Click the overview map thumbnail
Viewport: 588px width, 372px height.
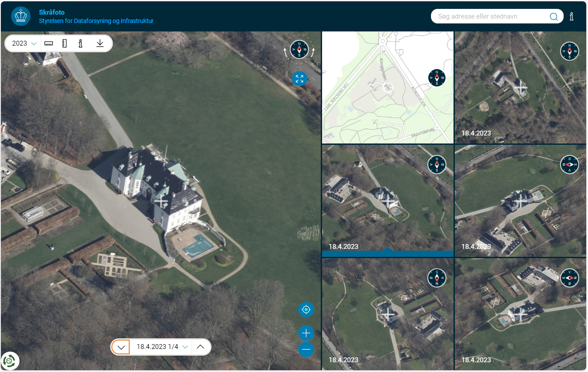(x=388, y=87)
